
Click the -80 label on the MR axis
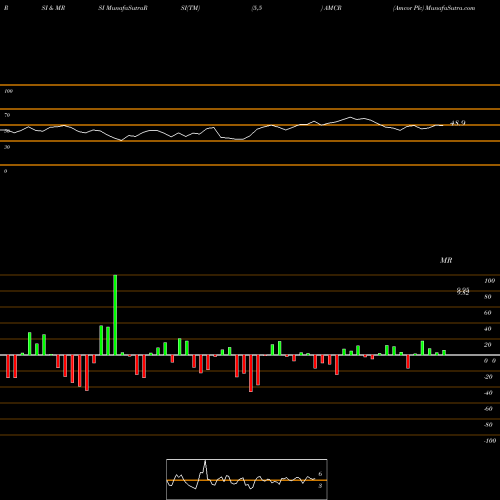488,425
